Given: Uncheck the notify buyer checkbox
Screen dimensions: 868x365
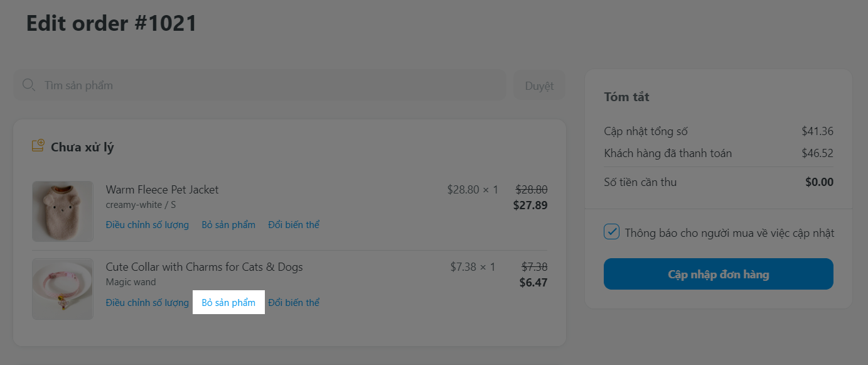Looking at the screenshot, I should point(611,232).
